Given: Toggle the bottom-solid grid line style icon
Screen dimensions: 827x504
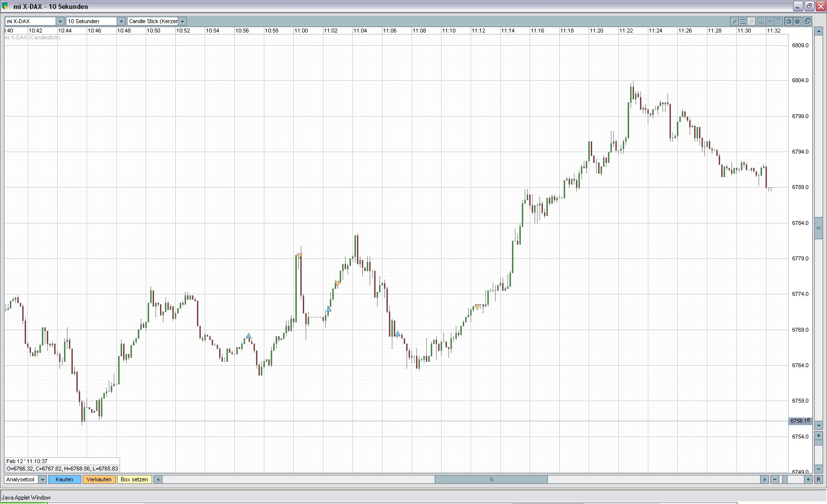Looking at the screenshot, I should 762,21.
